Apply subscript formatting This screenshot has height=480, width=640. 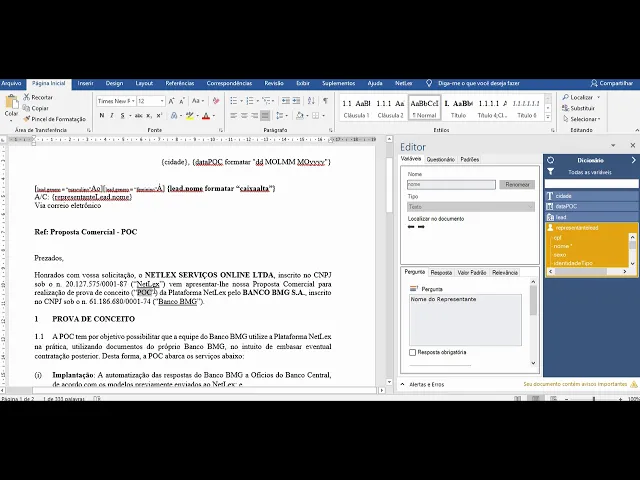pos(149,116)
